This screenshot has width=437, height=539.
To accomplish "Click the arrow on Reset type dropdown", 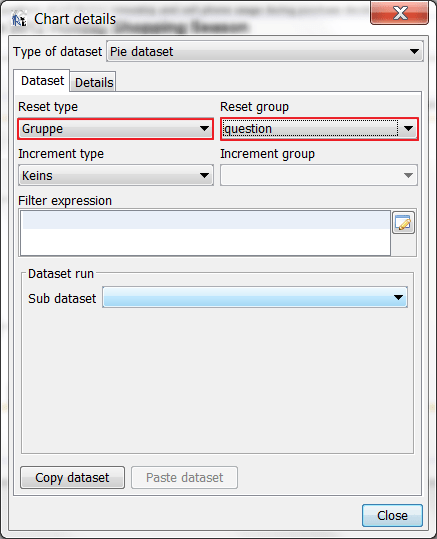I will tap(204, 129).
